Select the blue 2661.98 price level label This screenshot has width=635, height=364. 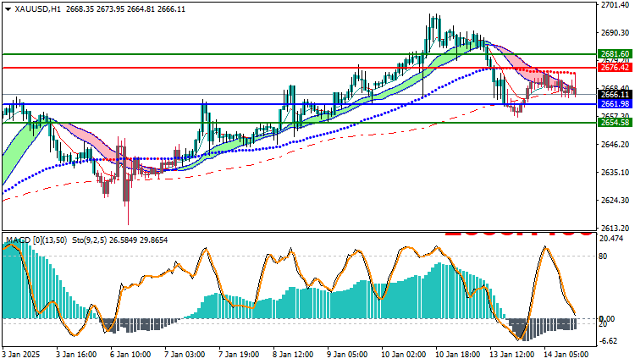tap(615, 104)
